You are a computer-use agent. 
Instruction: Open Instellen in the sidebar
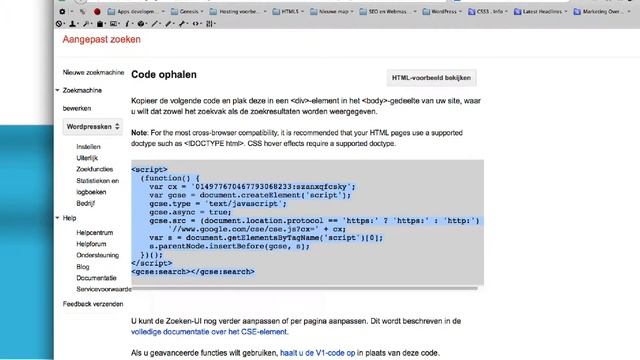[88, 147]
